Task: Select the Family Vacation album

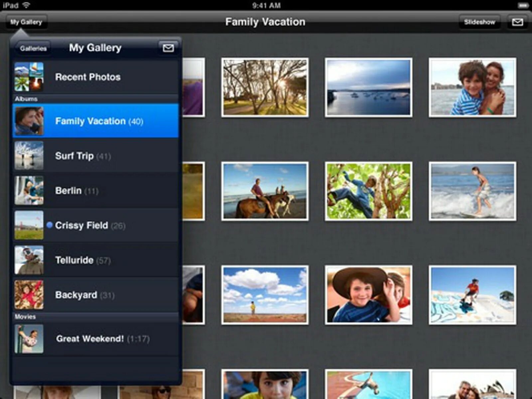Action: pos(95,121)
